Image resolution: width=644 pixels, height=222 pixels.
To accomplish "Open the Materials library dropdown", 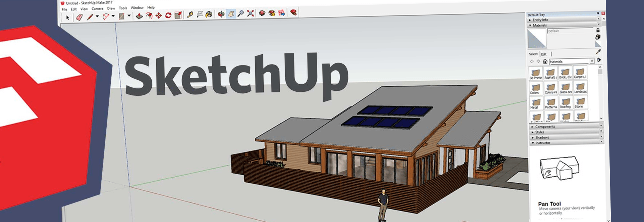I will tap(592, 61).
